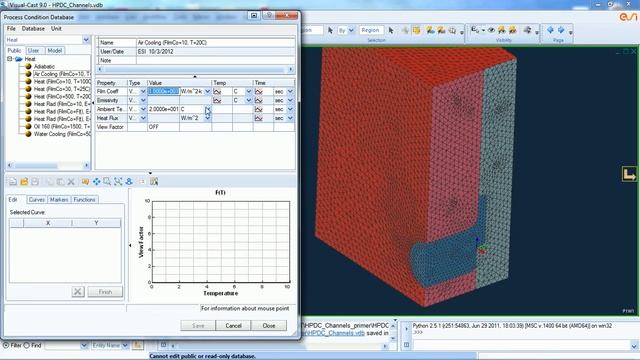Click the previous page blue arrow icon
This screenshot has height=360, width=640.
(550, 30)
